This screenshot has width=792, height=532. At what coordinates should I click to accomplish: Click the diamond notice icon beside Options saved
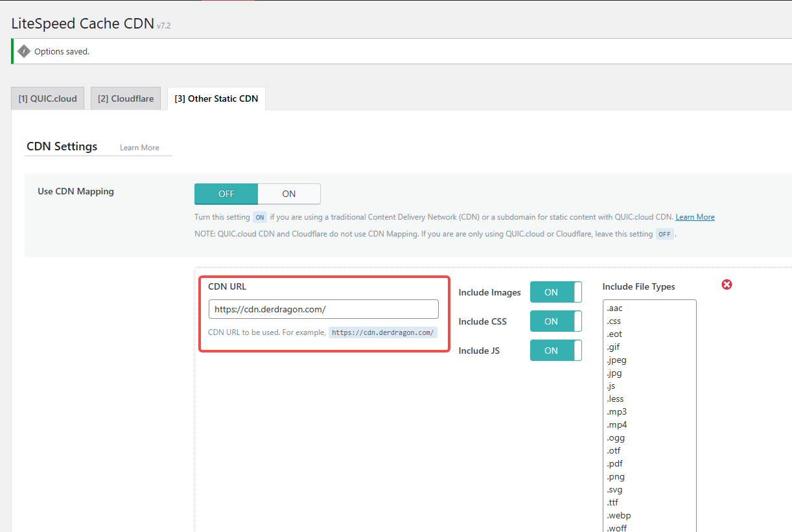coord(24,51)
